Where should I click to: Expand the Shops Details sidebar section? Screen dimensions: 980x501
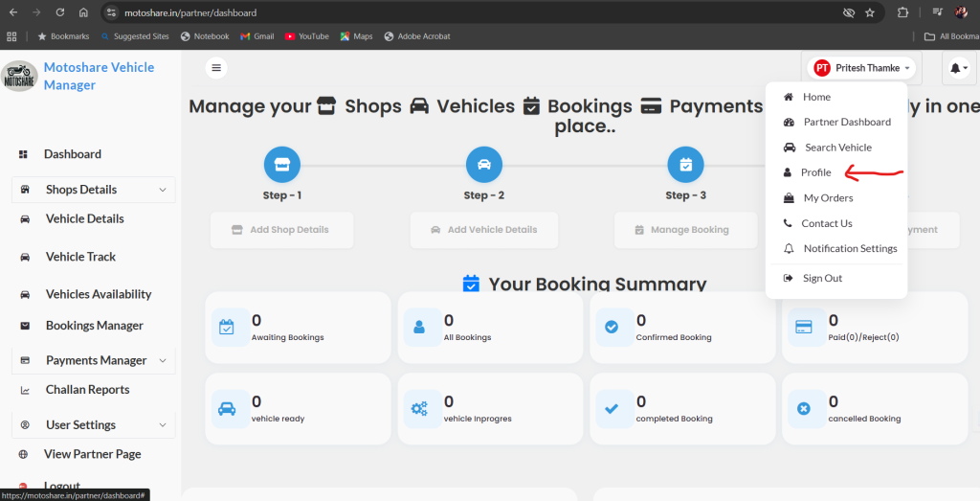[x=93, y=190]
